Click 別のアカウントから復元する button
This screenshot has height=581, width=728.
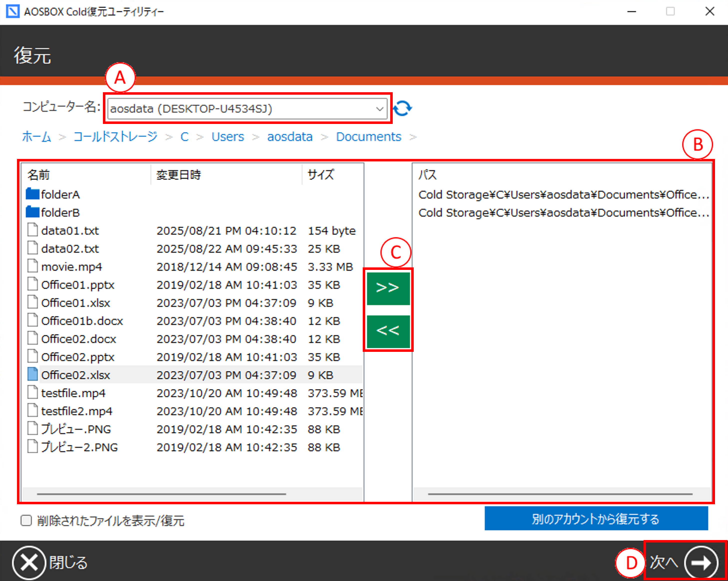click(x=596, y=519)
